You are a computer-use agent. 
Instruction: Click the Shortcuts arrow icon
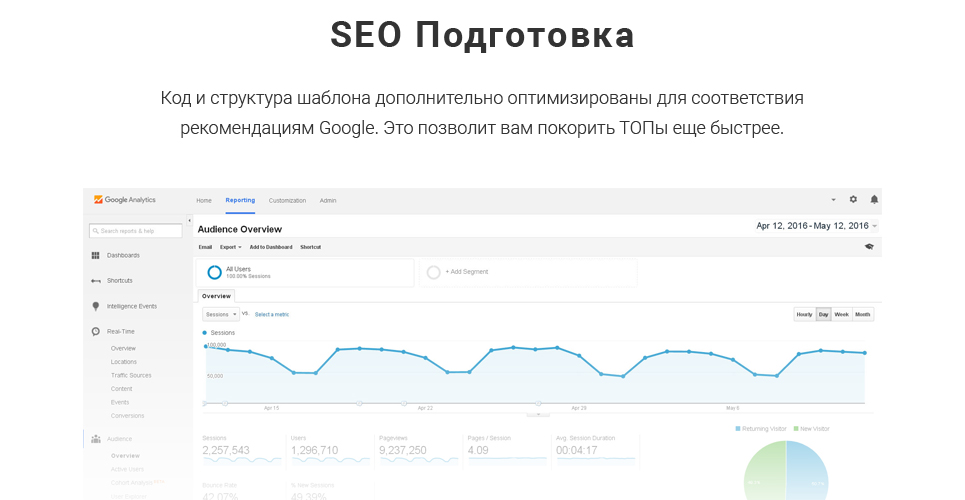tap(95, 281)
